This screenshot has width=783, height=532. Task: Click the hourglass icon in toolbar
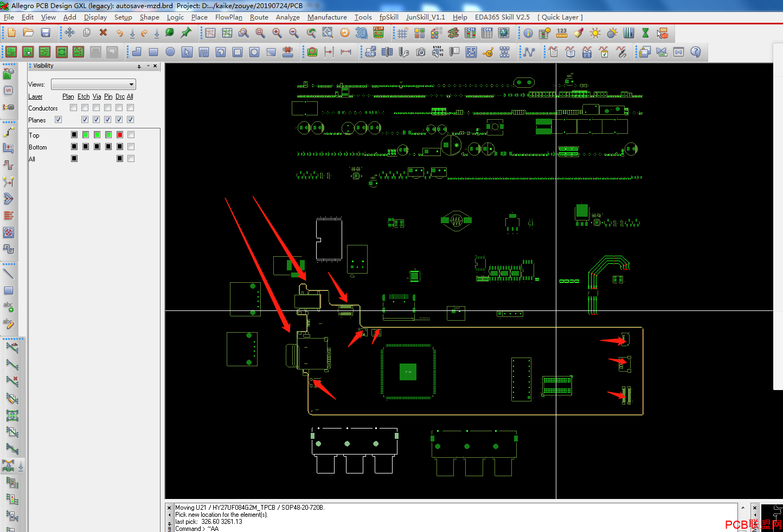[645, 33]
